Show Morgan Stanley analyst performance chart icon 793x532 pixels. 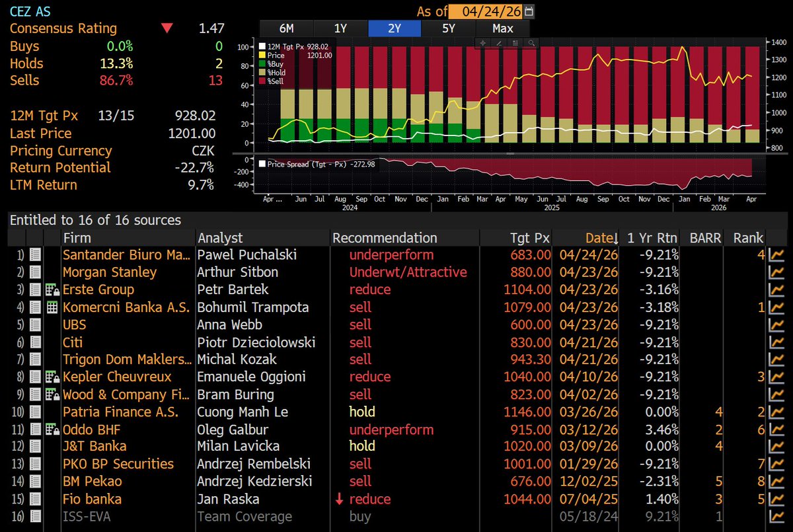pos(777,272)
